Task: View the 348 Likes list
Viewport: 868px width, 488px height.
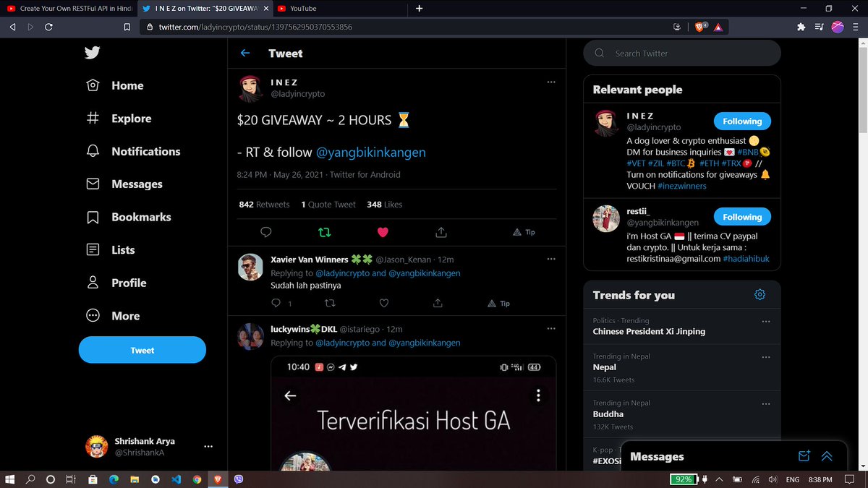Action: (x=385, y=205)
